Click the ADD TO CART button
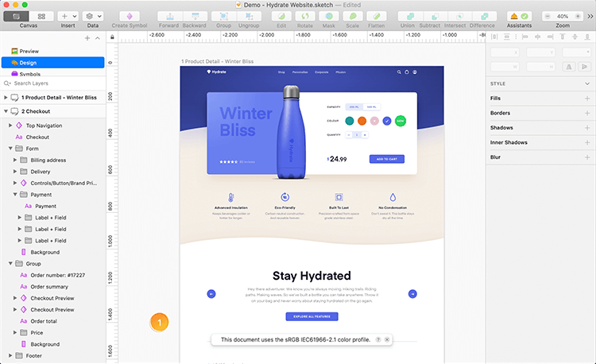 click(x=386, y=159)
